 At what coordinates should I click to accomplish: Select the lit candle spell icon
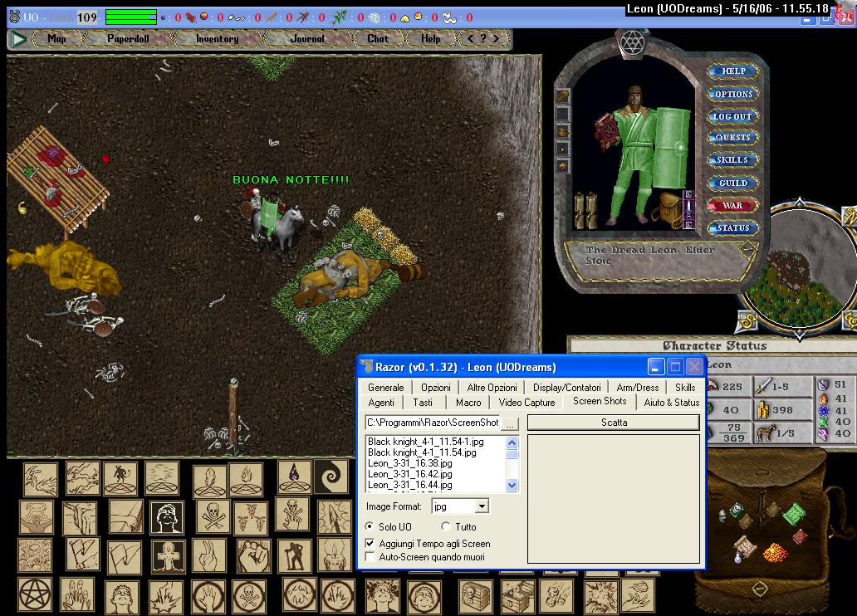point(333,555)
